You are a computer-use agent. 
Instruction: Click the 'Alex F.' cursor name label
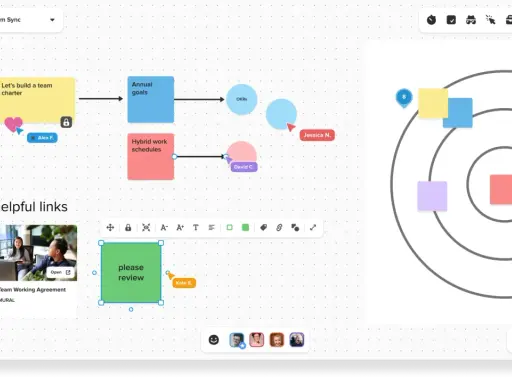point(42,138)
